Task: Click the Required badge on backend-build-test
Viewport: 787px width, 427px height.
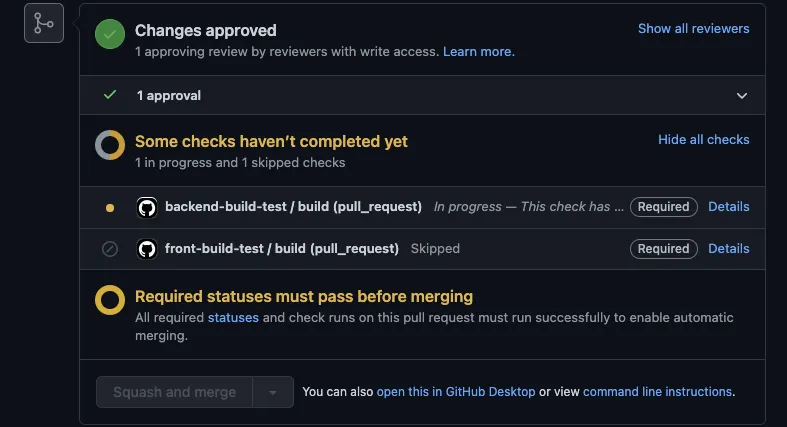Action: coord(663,207)
